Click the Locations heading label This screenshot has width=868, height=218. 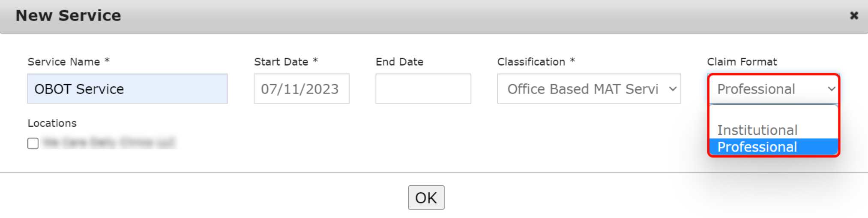point(52,123)
